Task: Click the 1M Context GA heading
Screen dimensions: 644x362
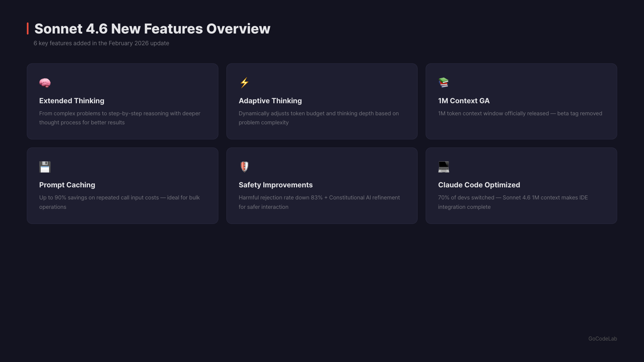Action: point(464,101)
